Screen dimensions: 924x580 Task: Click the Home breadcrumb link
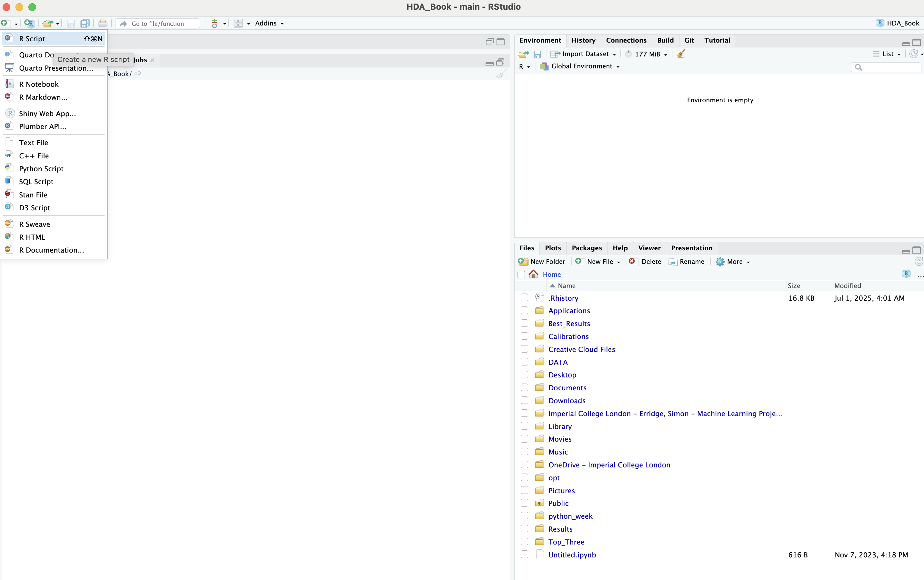(x=551, y=274)
